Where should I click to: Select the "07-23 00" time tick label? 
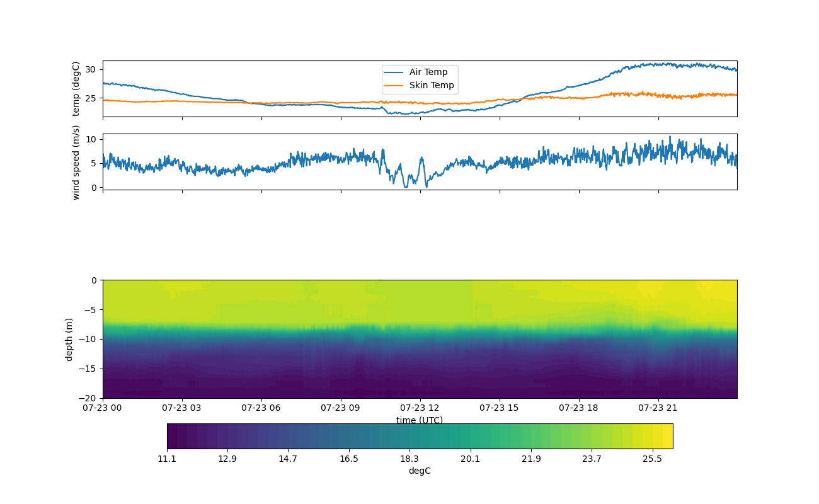103,408
